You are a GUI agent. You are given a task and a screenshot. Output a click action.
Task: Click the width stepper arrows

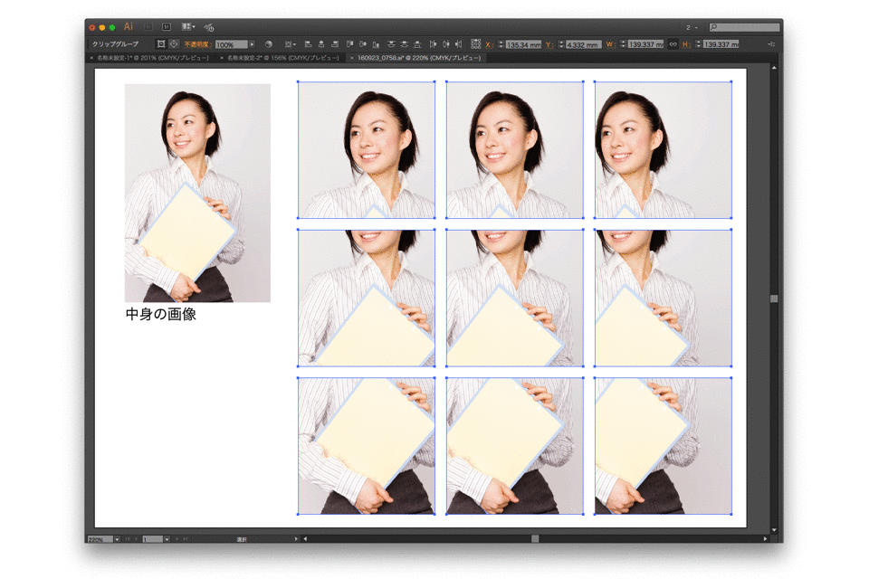pyautogui.click(x=623, y=44)
